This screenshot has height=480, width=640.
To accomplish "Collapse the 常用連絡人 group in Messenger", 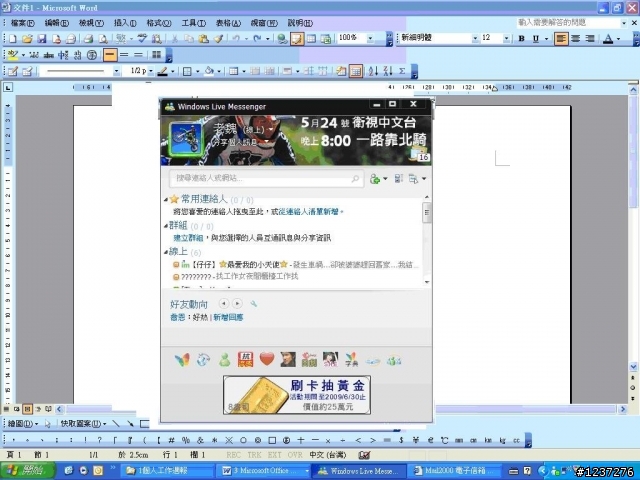I will coord(166,200).
